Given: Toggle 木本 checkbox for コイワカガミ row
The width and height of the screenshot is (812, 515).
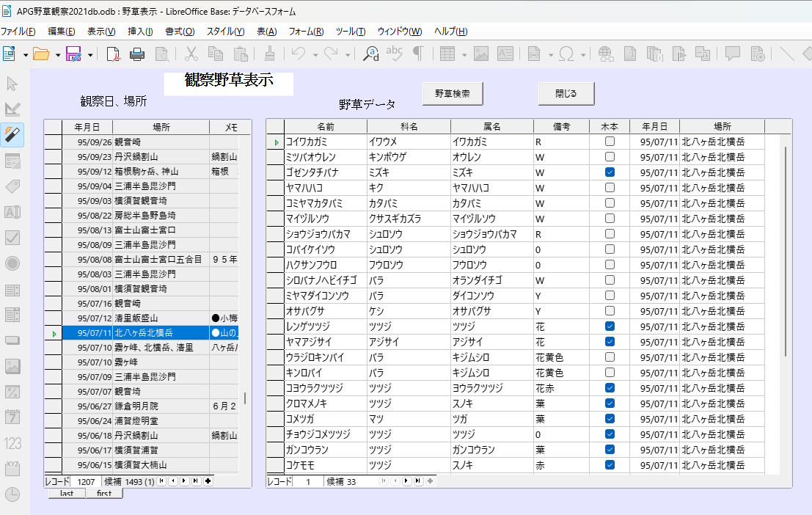Looking at the screenshot, I should point(610,142).
